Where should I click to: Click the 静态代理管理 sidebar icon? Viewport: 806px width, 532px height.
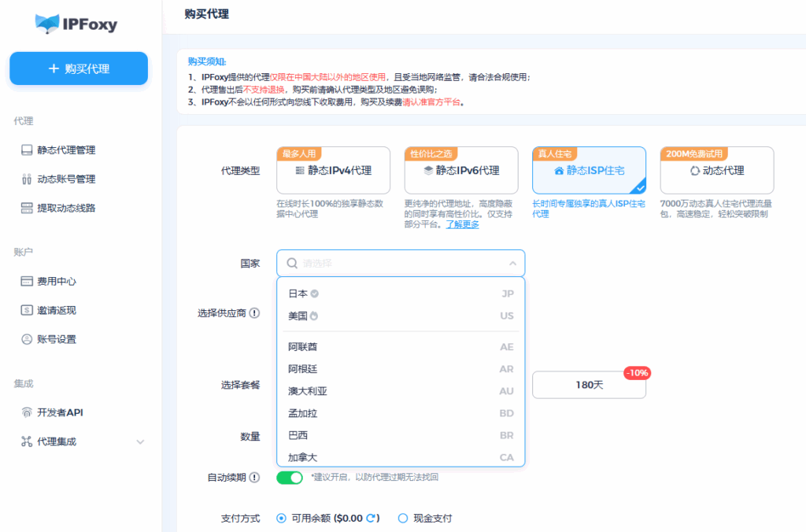coord(27,150)
